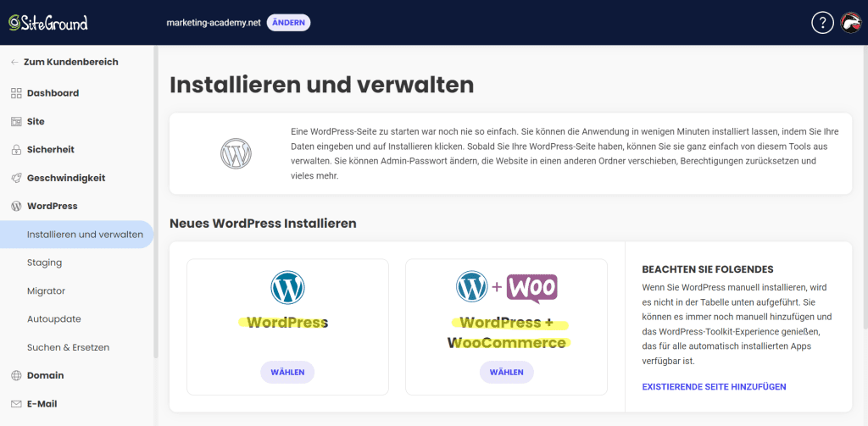Click the WordPress sidebar logo icon
868x426 pixels.
coord(16,207)
